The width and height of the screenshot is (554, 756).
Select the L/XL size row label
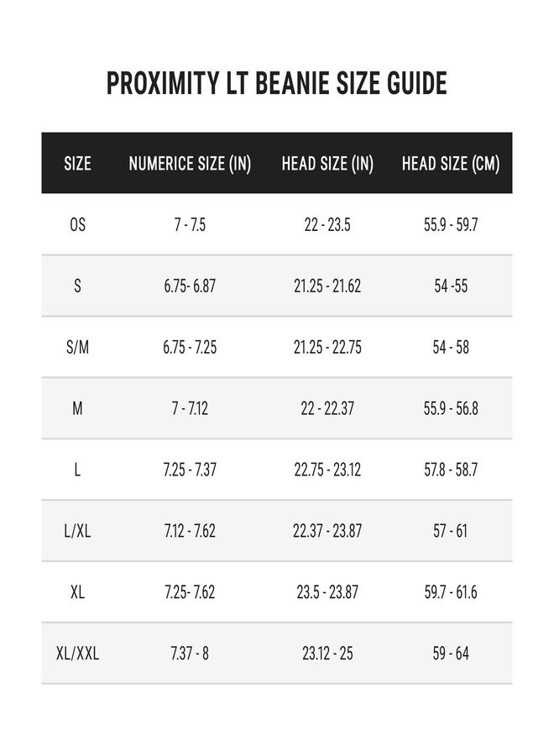[x=77, y=531]
